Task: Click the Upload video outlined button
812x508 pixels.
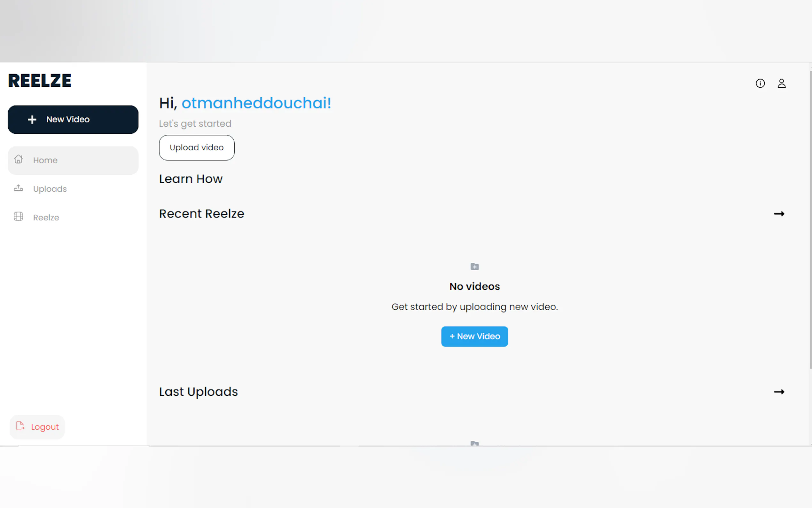Action: [x=197, y=148]
